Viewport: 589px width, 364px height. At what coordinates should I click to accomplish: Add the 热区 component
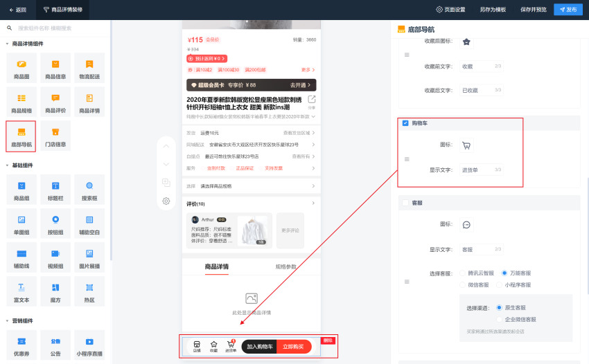[x=89, y=291]
